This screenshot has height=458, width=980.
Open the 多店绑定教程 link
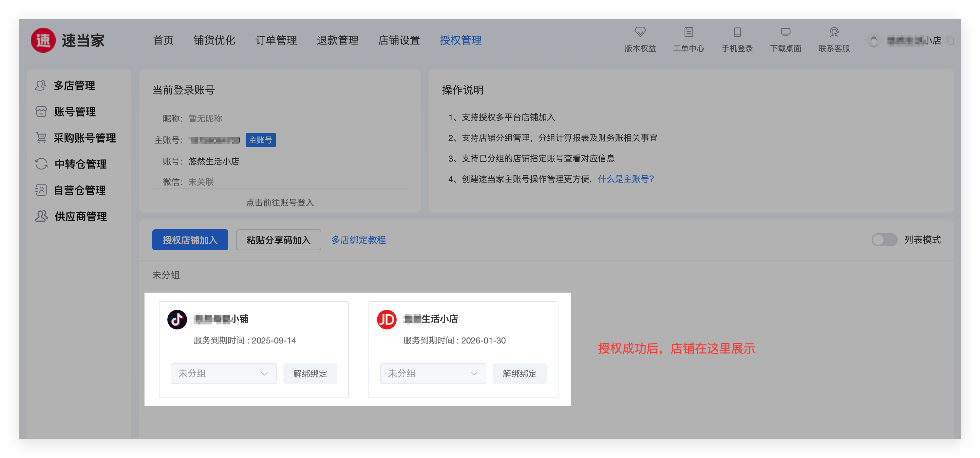tap(358, 240)
